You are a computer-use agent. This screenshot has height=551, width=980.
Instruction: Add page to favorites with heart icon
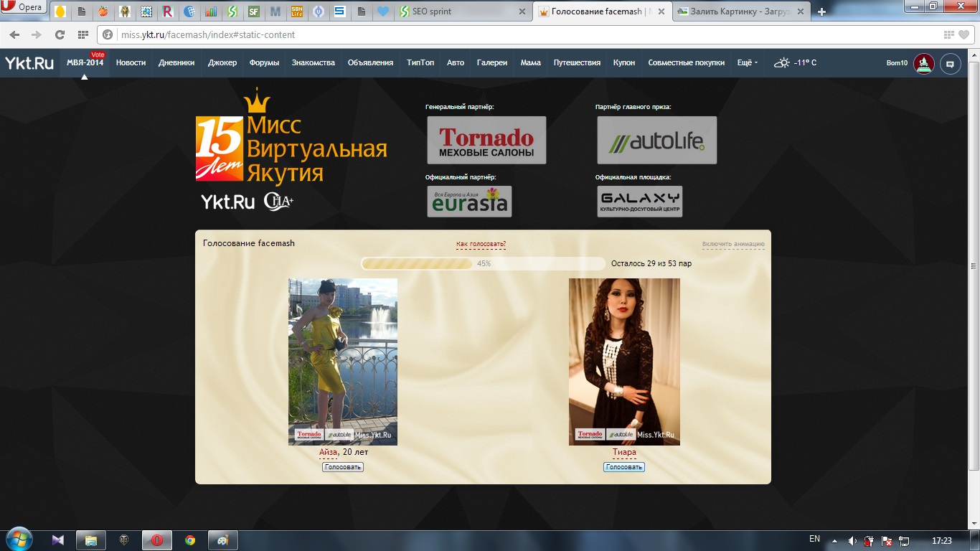click(x=964, y=34)
